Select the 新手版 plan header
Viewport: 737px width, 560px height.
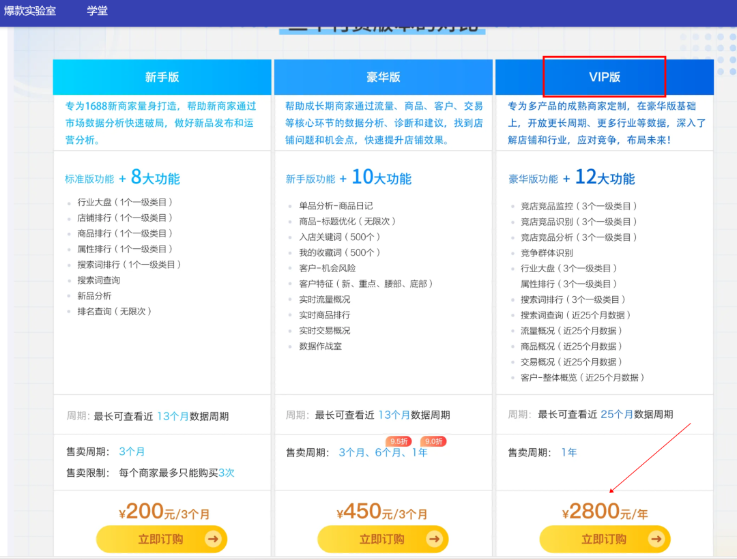click(x=162, y=77)
